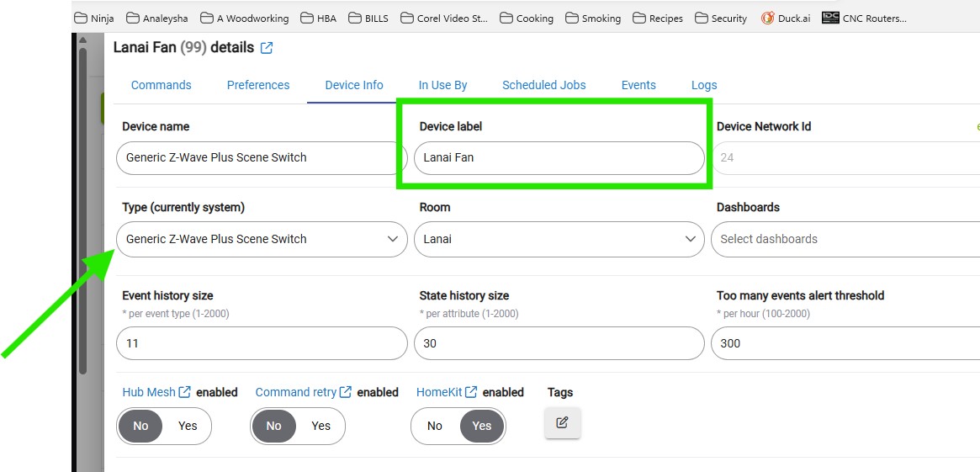Expand the Room dropdown showing Lanai
This screenshot has height=472, width=980.
pos(559,239)
